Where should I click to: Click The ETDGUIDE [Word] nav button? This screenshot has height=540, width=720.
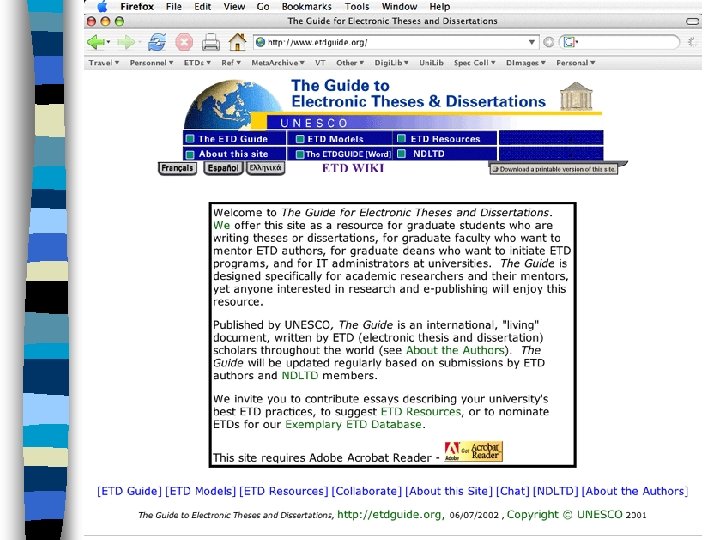[x=339, y=154]
